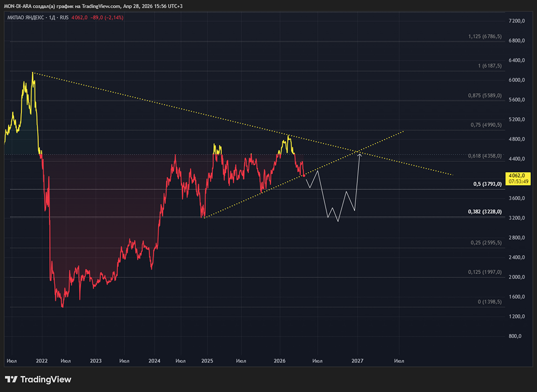Click price axis value 7200,0
The width and height of the screenshot is (537, 392).
517,21
